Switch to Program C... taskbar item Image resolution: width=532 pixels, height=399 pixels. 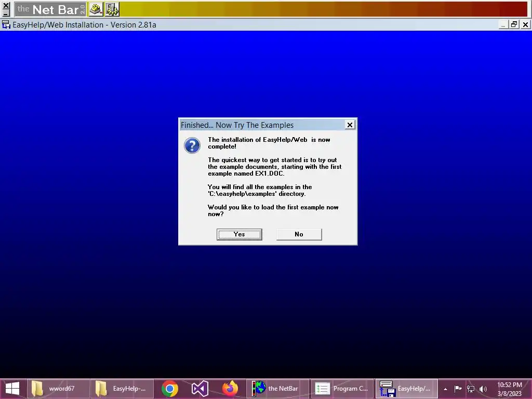click(x=342, y=389)
